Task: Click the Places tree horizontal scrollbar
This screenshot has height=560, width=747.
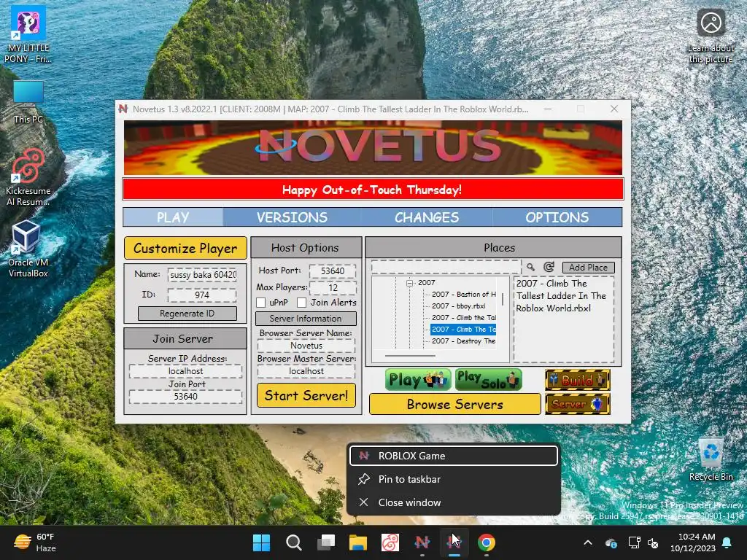Action: [x=410, y=356]
